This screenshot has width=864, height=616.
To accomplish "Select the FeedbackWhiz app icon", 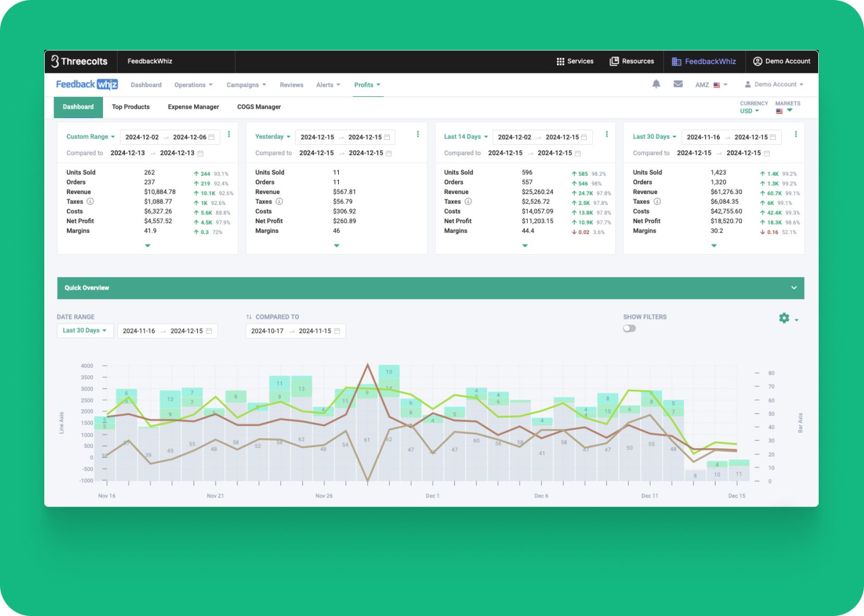I will tap(677, 61).
